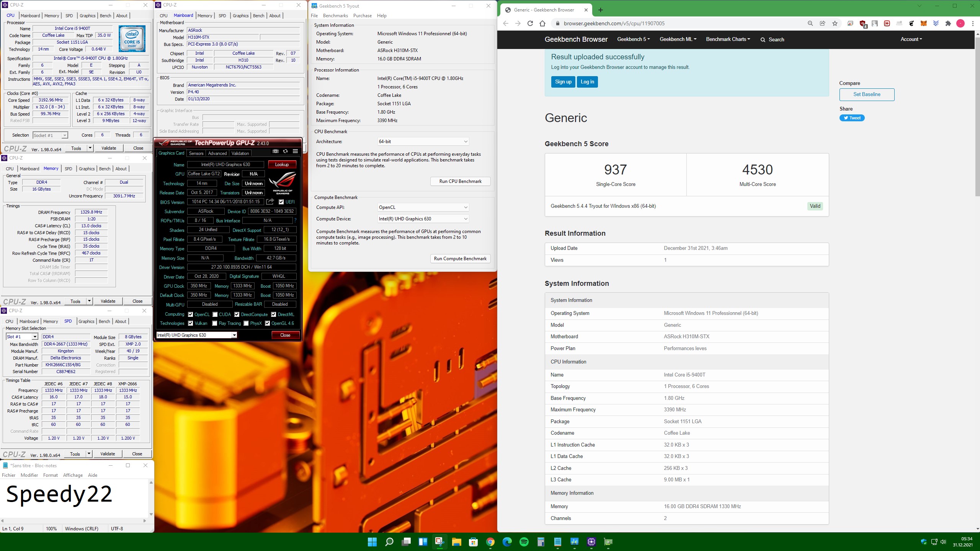The height and width of the screenshot is (551, 980).
Task: Click the browser home icon
Action: [x=542, y=23]
